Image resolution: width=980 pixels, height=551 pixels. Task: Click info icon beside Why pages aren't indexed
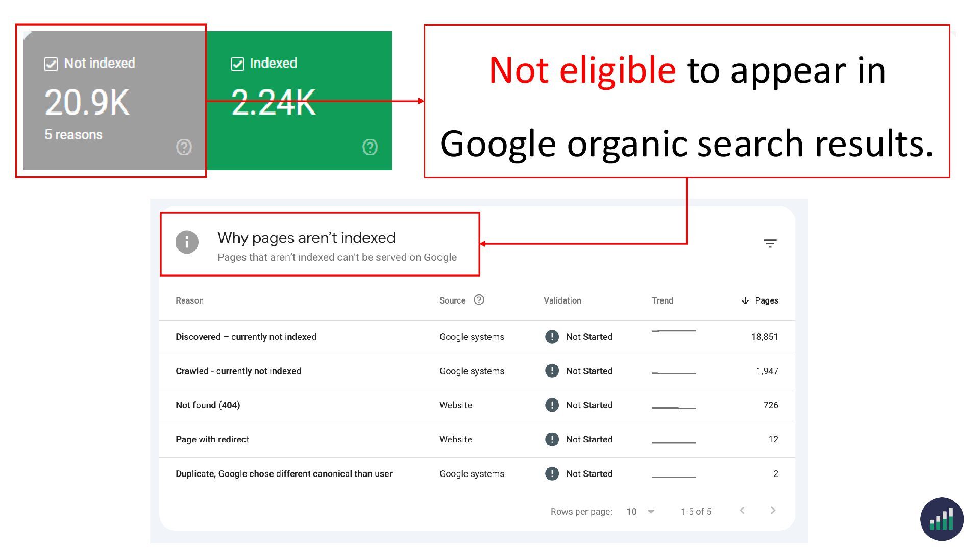187,242
